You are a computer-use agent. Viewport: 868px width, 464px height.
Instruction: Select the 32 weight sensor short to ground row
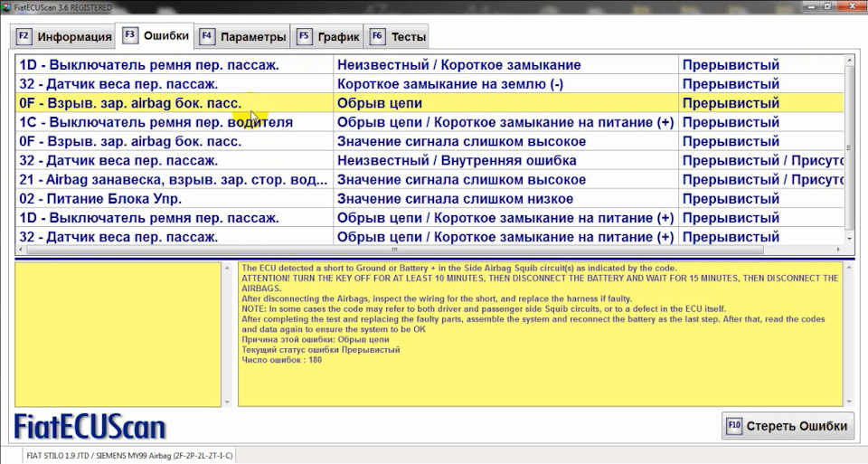click(x=429, y=84)
